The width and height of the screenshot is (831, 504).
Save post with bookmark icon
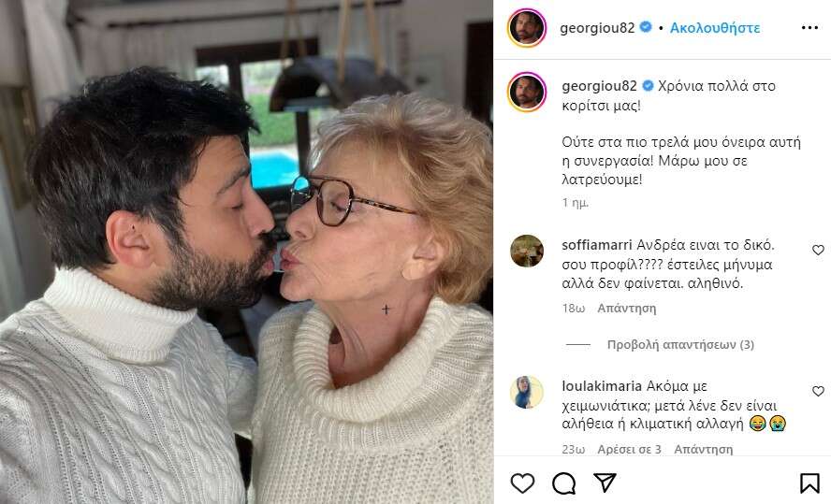[x=809, y=482]
